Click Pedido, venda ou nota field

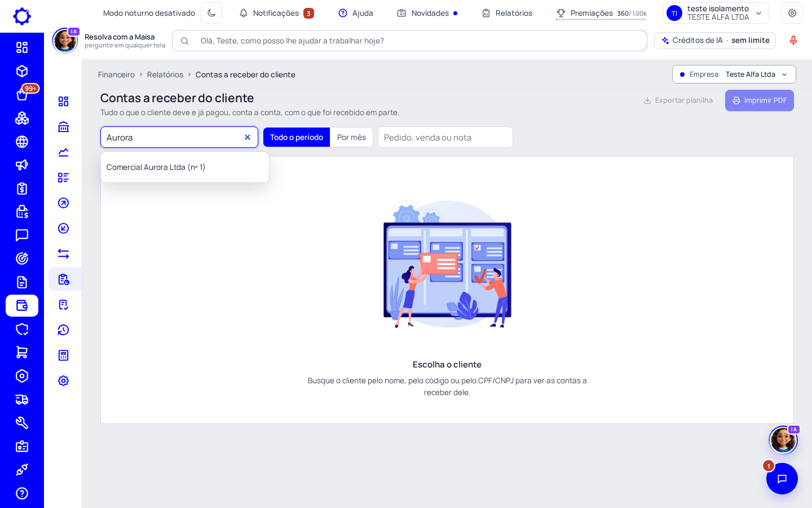click(445, 137)
